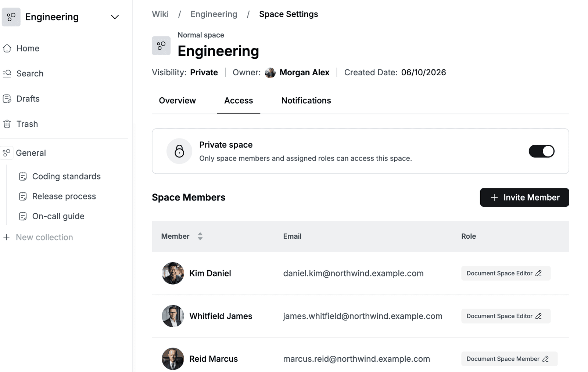Open the On-call guide document
The image size is (588, 372).
click(58, 216)
